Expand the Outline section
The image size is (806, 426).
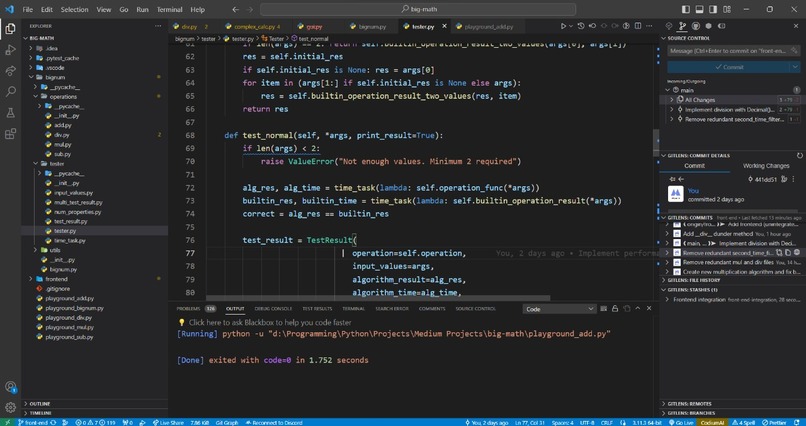tap(95, 404)
